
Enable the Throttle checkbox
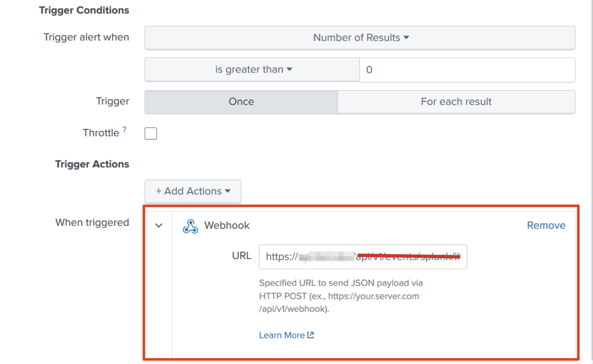[x=151, y=133]
